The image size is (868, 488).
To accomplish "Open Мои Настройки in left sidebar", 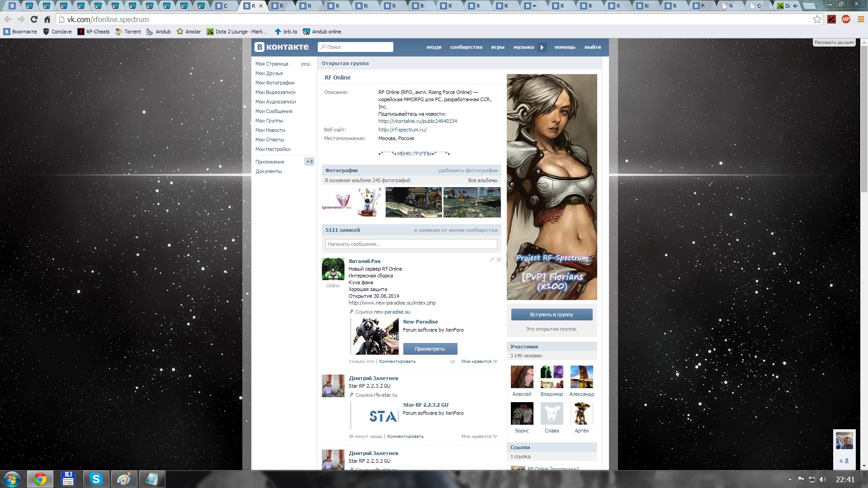I will [x=273, y=149].
